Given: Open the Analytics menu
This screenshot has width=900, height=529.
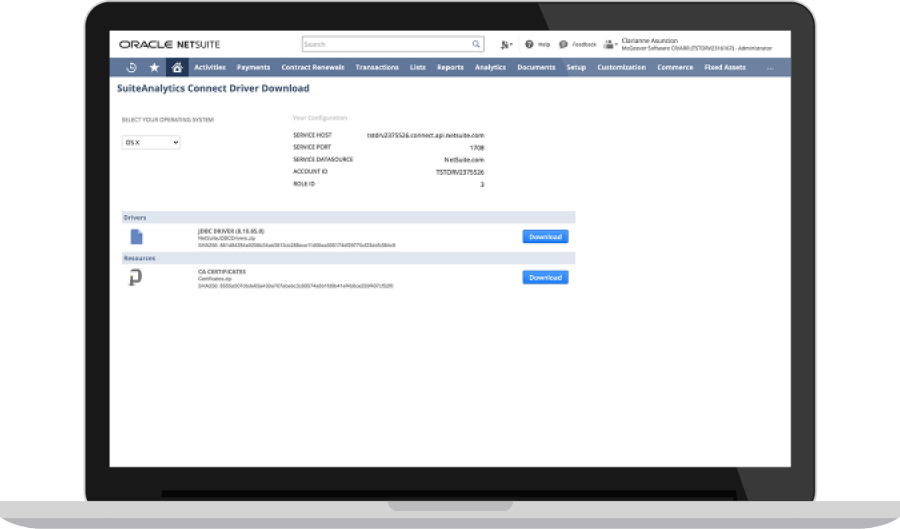Looking at the screenshot, I should [490, 67].
